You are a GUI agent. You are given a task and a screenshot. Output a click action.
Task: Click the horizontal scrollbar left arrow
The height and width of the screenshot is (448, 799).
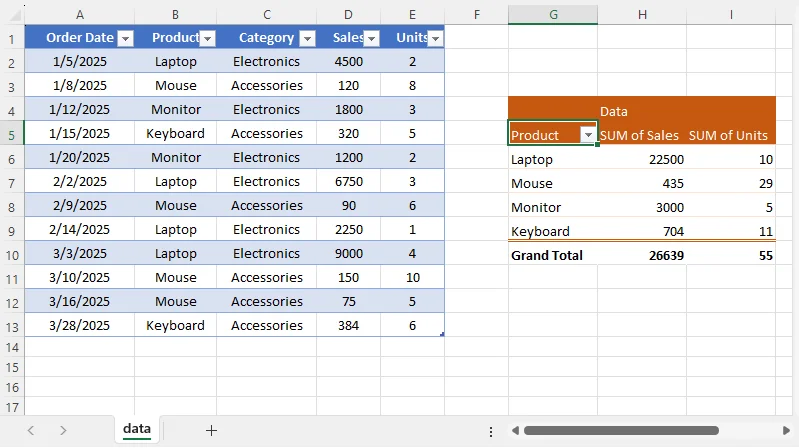click(515, 431)
